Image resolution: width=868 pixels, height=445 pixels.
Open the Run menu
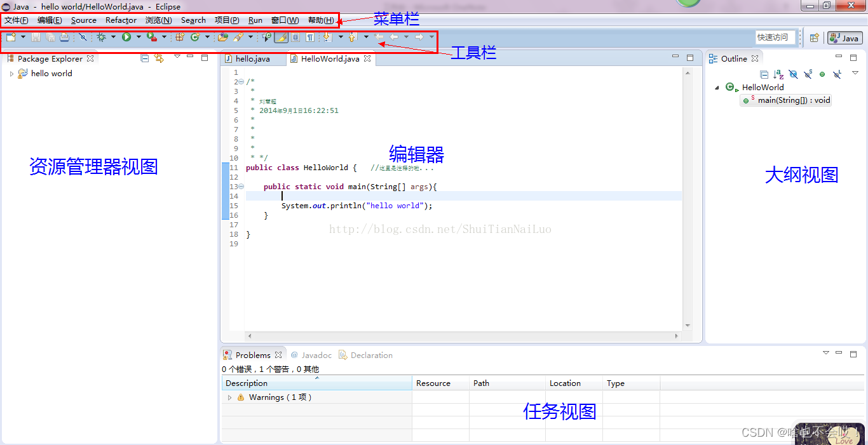[x=255, y=20]
